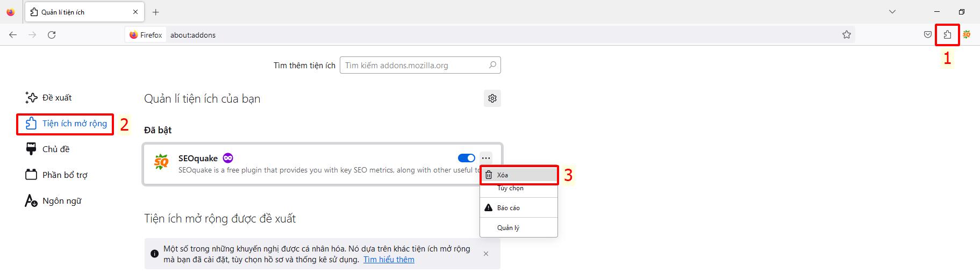
Task: Bookmark this page with star icon
Action: (x=847, y=35)
